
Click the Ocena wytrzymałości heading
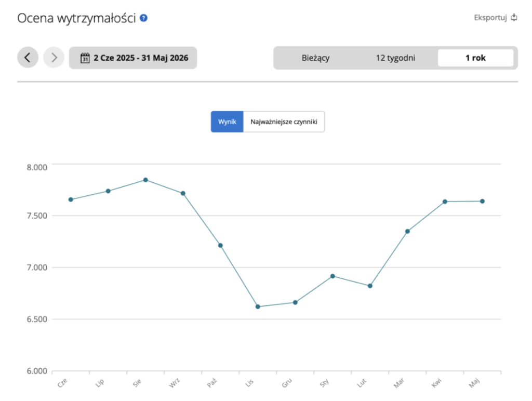77,18
